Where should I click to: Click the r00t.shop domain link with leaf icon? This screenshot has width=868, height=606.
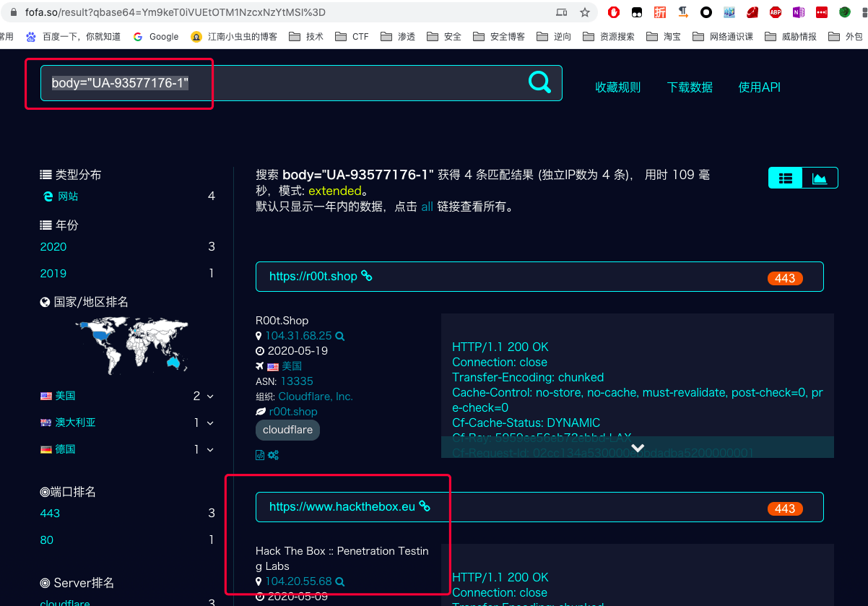(293, 412)
